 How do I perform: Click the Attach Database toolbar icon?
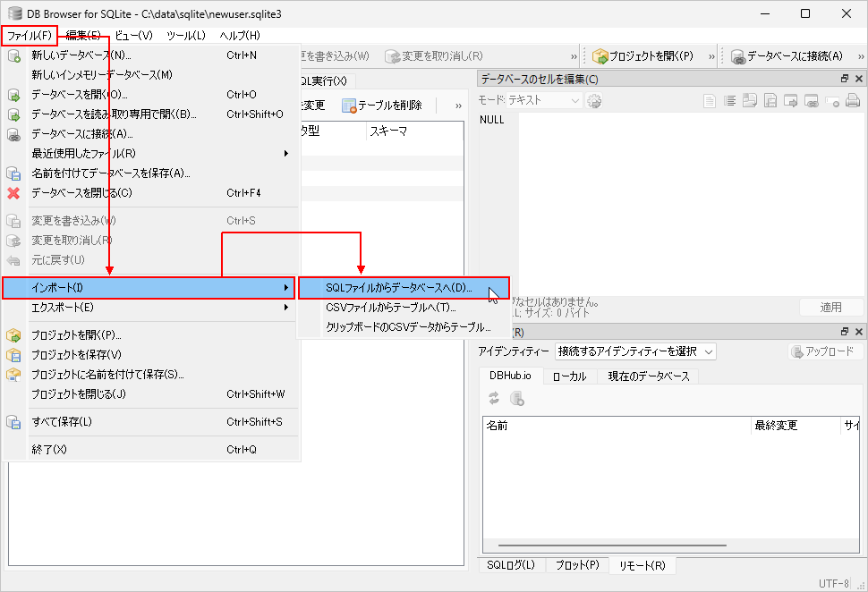point(738,56)
